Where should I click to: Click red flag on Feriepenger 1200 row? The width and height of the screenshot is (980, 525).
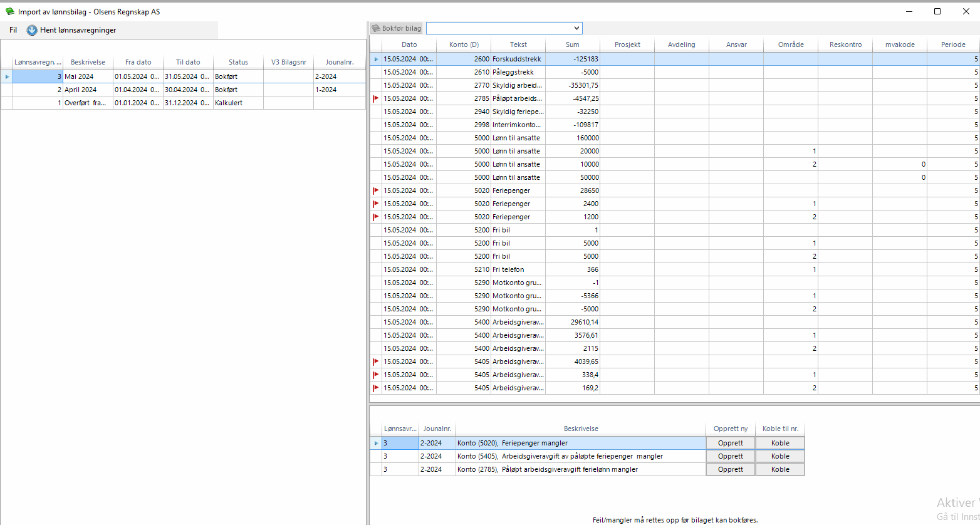376,217
